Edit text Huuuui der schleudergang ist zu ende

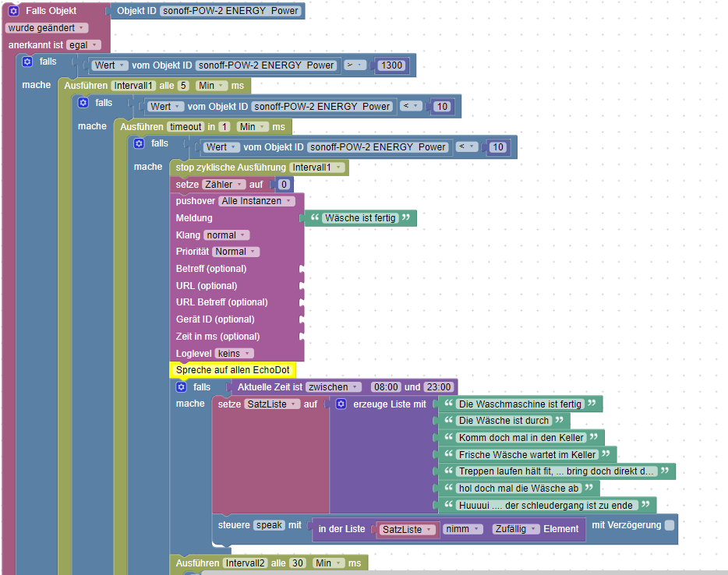(x=546, y=506)
